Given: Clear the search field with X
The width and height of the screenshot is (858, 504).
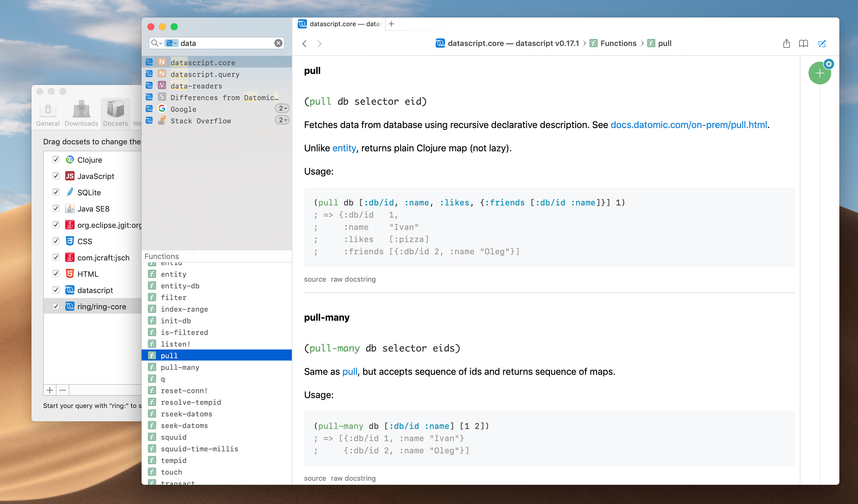Looking at the screenshot, I should click(278, 43).
